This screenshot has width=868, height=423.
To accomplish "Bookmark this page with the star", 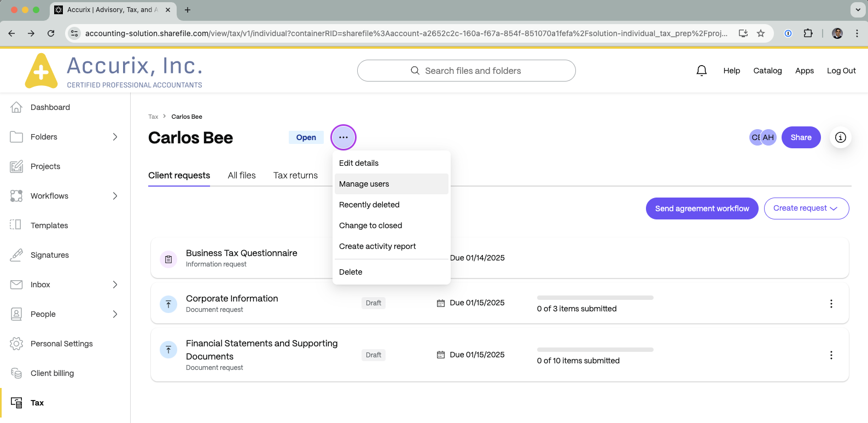I will 761,33.
